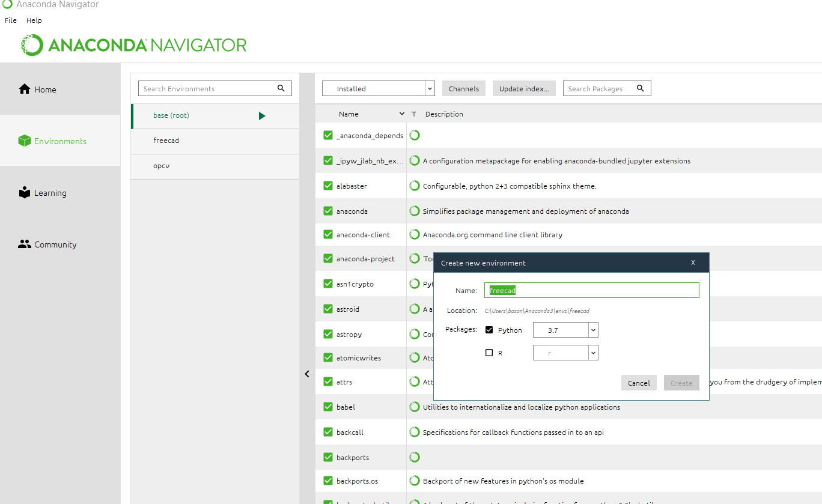Open the R version dropdown
822x504 pixels.
click(565, 353)
